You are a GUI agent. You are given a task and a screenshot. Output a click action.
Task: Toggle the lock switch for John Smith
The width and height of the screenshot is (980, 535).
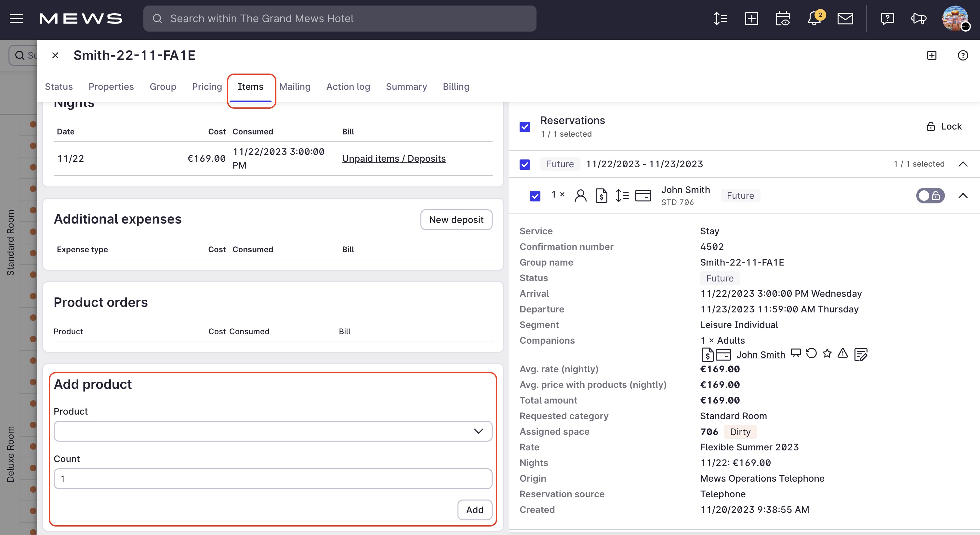[x=930, y=196]
